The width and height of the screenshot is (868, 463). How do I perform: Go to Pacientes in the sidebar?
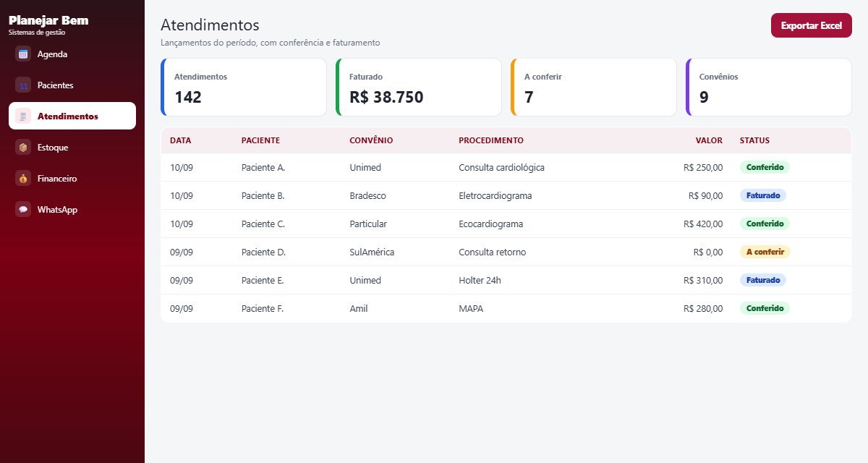[x=72, y=85]
